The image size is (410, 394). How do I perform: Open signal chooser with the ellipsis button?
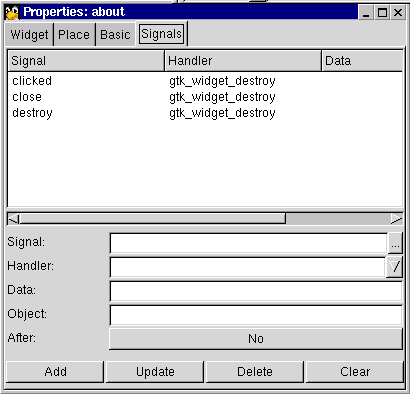395,243
